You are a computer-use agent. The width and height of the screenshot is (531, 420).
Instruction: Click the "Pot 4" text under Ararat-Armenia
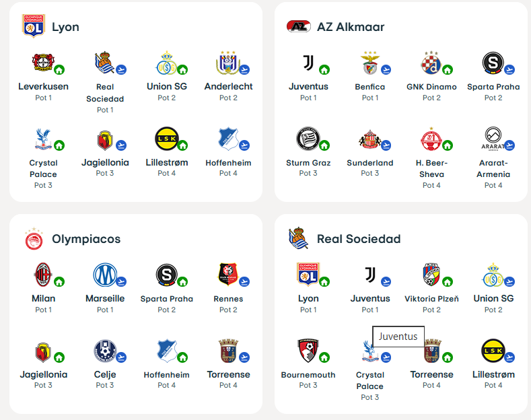[x=493, y=185]
